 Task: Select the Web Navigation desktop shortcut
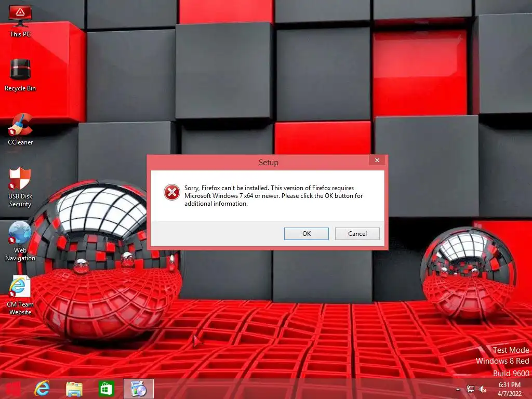[x=20, y=241]
